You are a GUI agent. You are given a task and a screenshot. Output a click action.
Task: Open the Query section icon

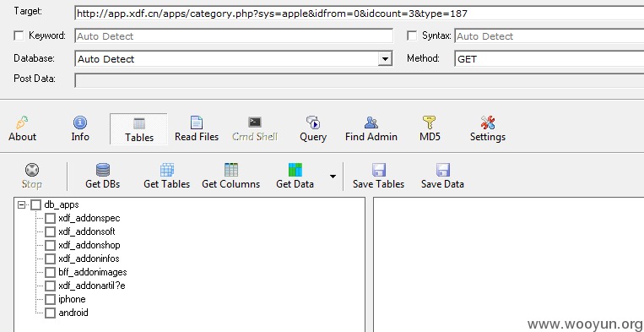click(313, 122)
